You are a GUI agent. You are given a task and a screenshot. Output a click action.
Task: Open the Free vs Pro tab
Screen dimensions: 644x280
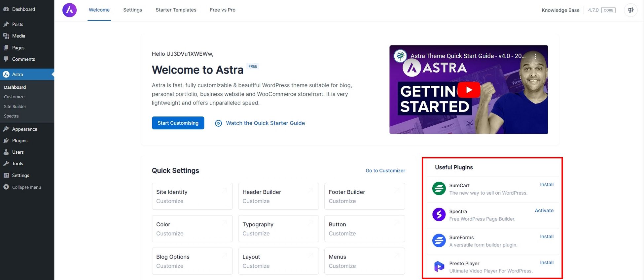[223, 10]
